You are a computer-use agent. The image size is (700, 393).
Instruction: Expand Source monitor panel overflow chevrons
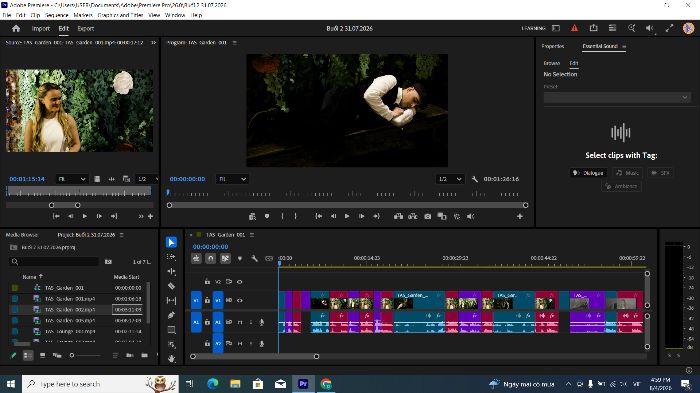[154, 43]
